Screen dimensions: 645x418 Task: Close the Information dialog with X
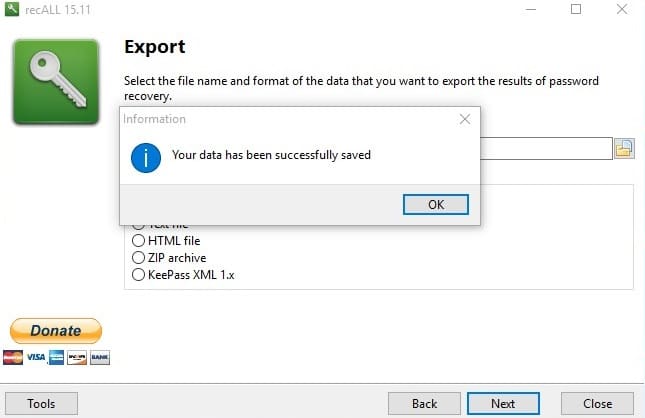click(x=464, y=119)
